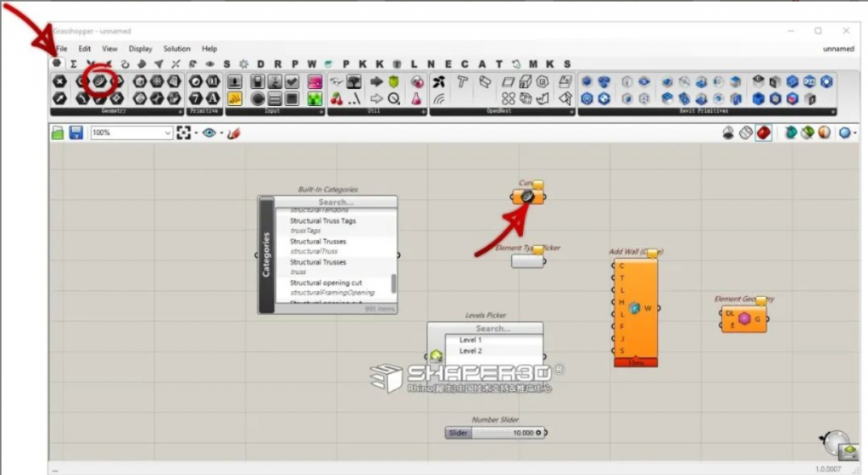This screenshot has width=868, height=475.
Task: Expand the Util panel with plus button
Action: click(x=424, y=112)
